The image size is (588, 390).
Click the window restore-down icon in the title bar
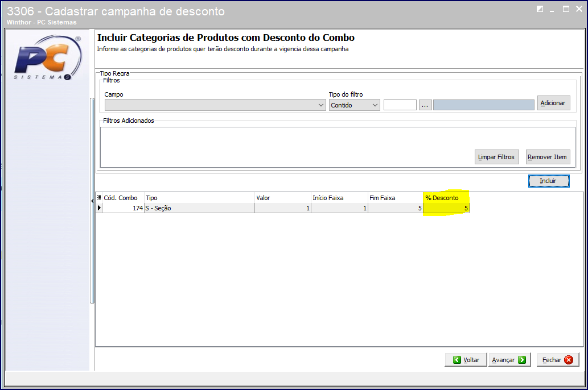tap(540, 9)
